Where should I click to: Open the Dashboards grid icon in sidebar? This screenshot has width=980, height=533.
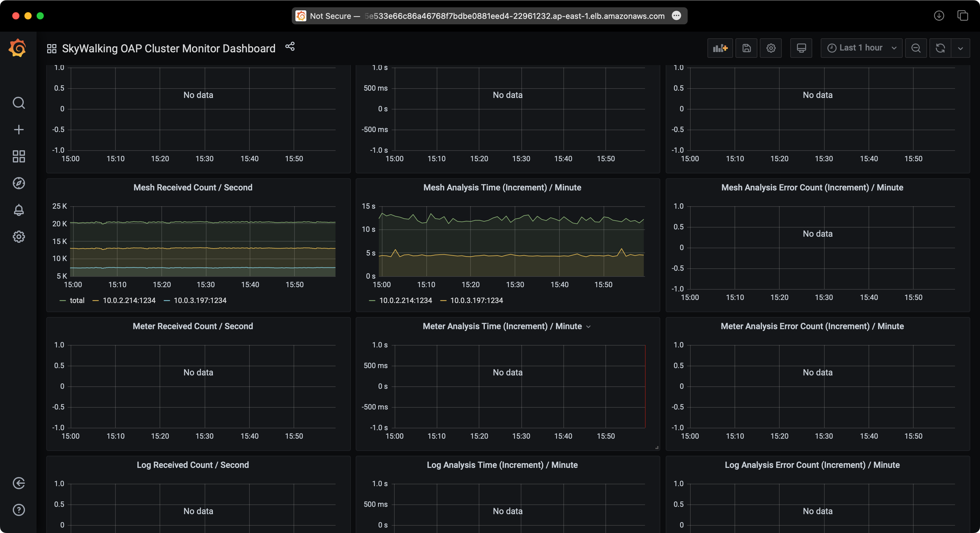coord(19,156)
